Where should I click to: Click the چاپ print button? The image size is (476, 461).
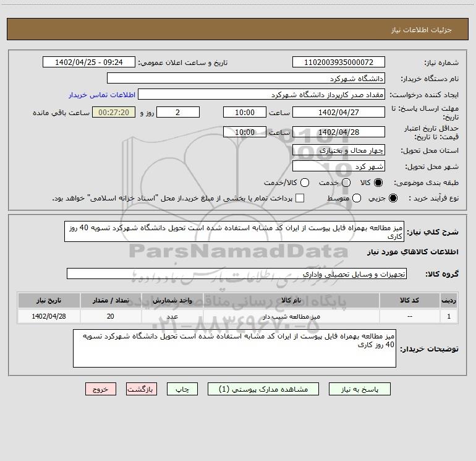182,389
